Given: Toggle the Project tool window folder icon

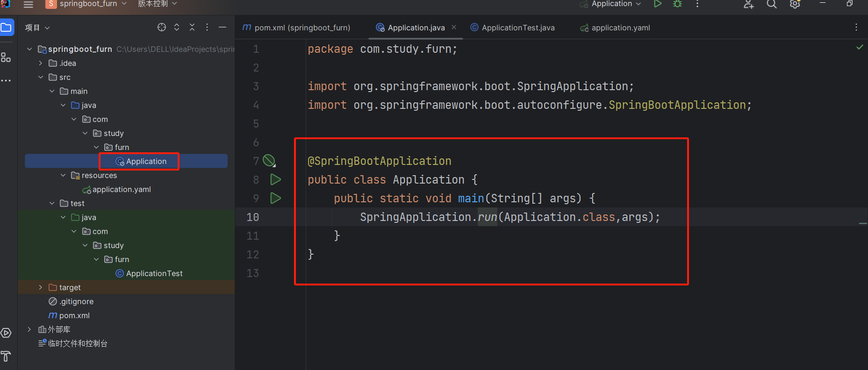Looking at the screenshot, I should point(6,28).
